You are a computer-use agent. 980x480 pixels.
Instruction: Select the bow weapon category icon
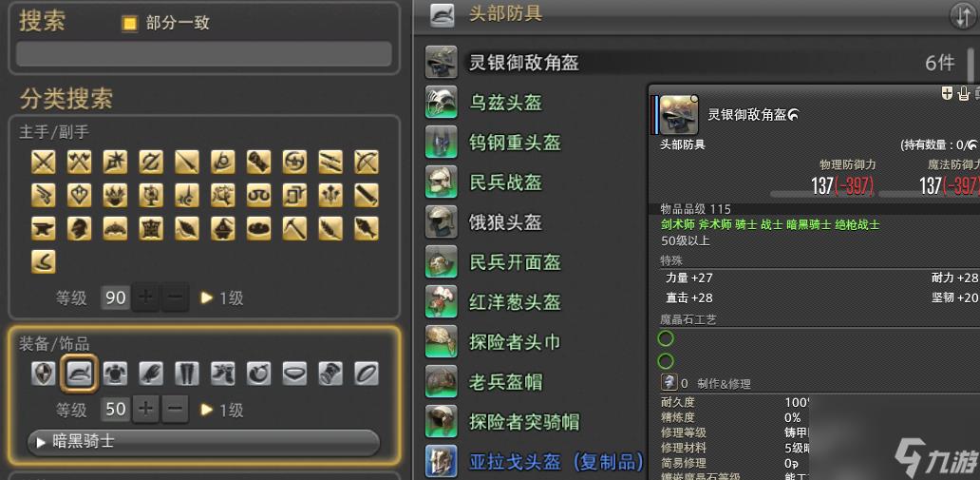tap(367, 163)
